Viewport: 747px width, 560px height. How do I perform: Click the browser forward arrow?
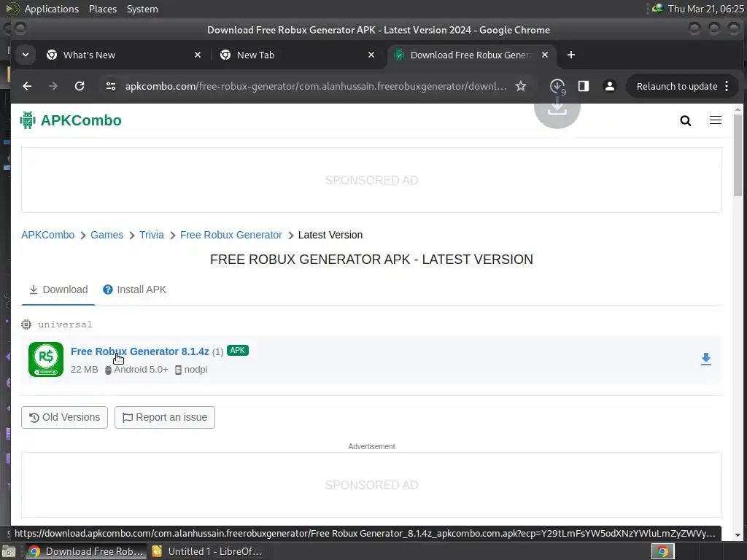point(53,86)
